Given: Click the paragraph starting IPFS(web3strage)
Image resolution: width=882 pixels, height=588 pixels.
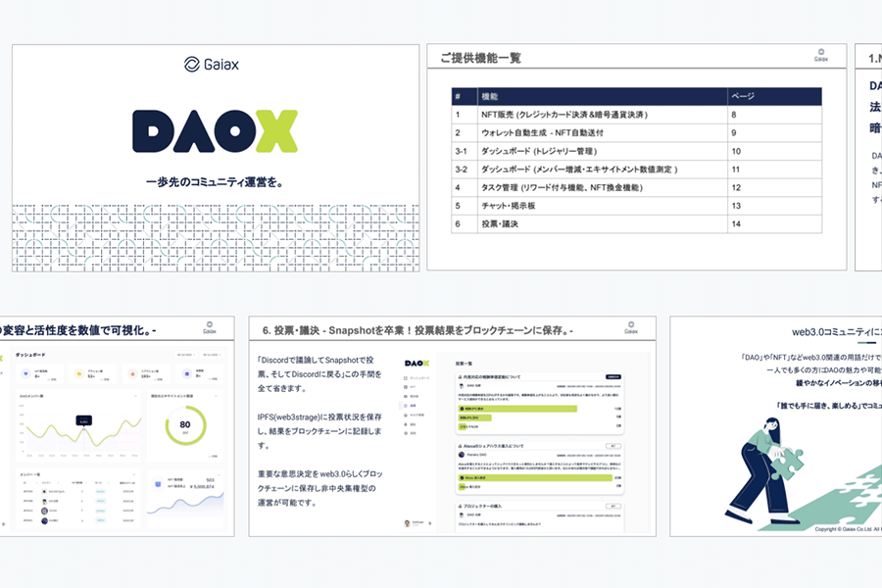Looking at the screenshot, I should pos(319,431).
